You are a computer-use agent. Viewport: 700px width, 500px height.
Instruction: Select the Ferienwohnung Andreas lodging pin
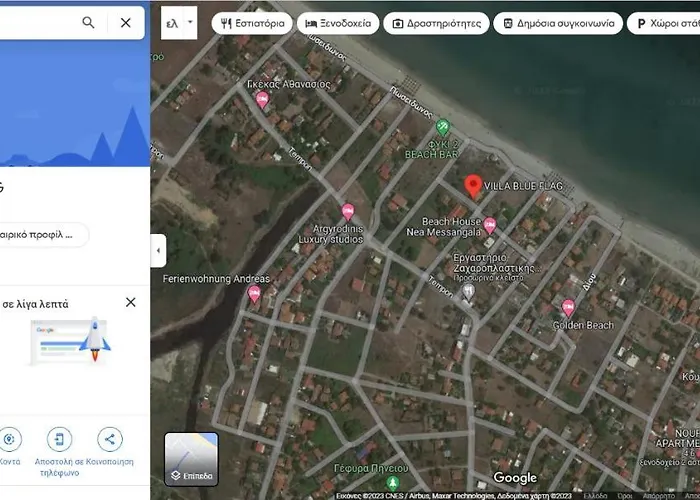point(254,293)
